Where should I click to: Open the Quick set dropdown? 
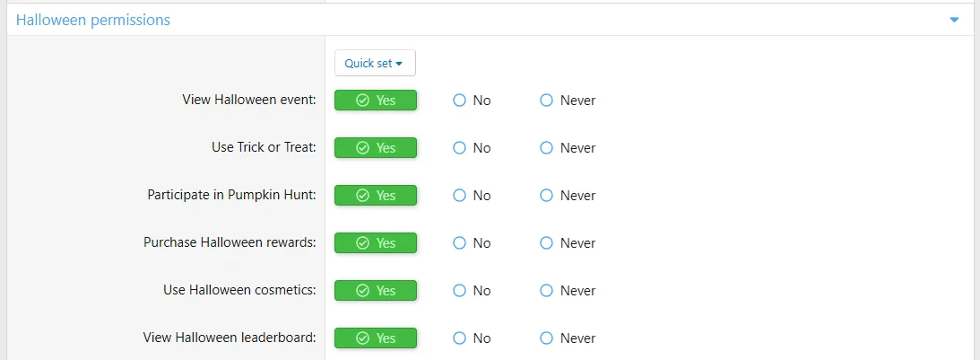coord(375,63)
